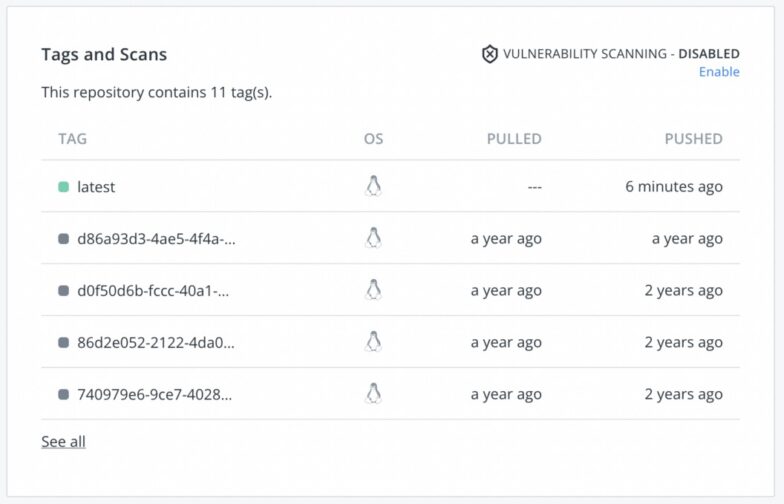Click Linux penguin icon for d0f50d6b tag

pos(373,290)
